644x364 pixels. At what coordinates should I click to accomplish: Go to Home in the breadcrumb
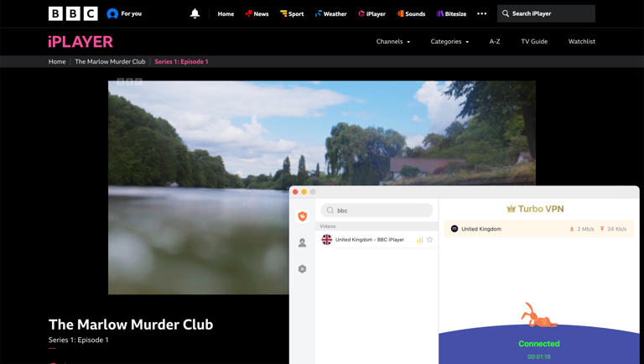click(57, 61)
